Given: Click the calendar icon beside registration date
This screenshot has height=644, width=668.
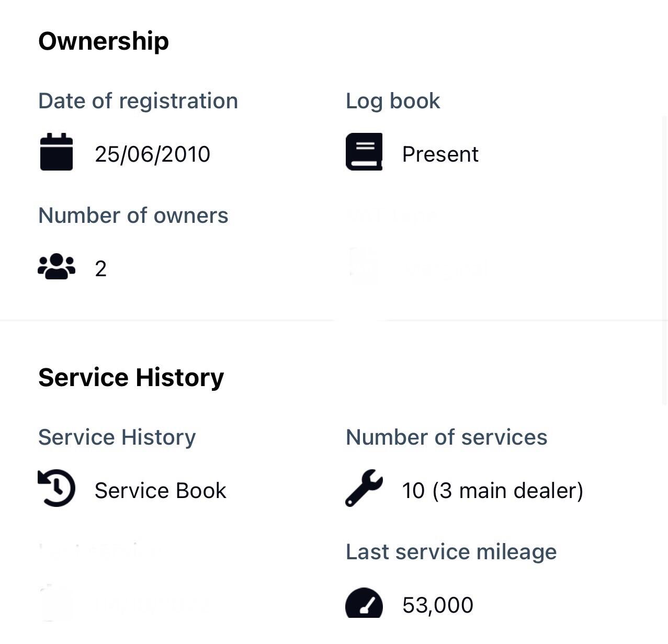Looking at the screenshot, I should click(56, 152).
